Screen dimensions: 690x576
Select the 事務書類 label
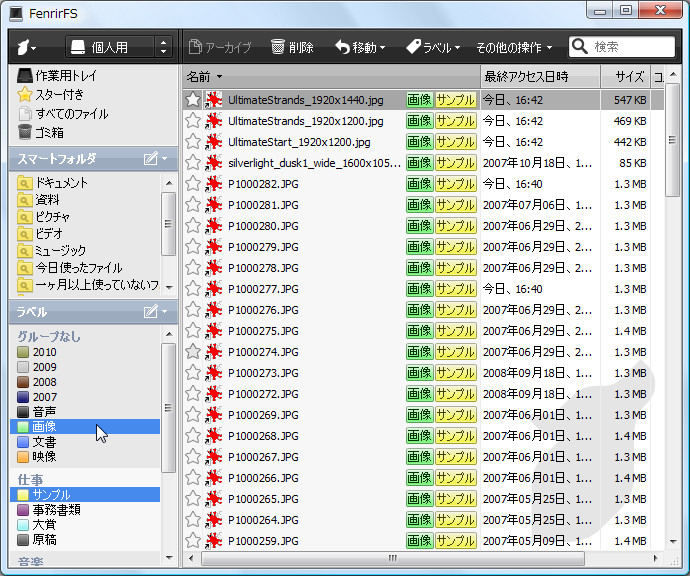pos(85,510)
